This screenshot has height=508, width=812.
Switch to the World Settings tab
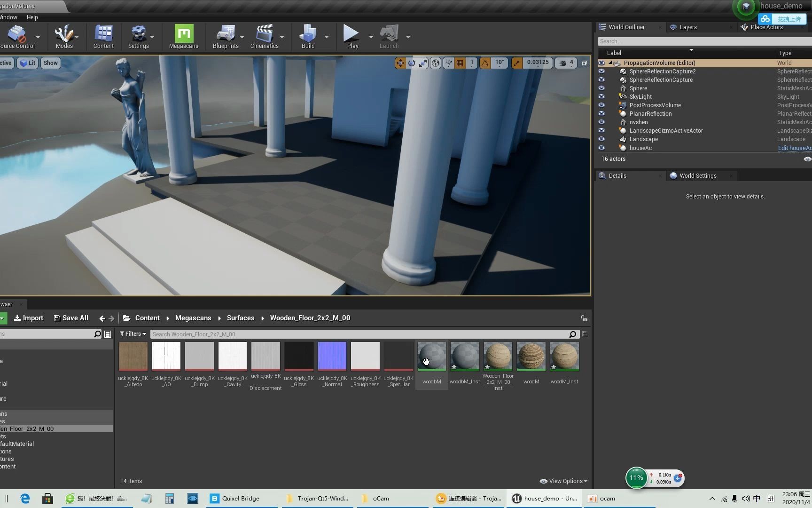tap(698, 175)
